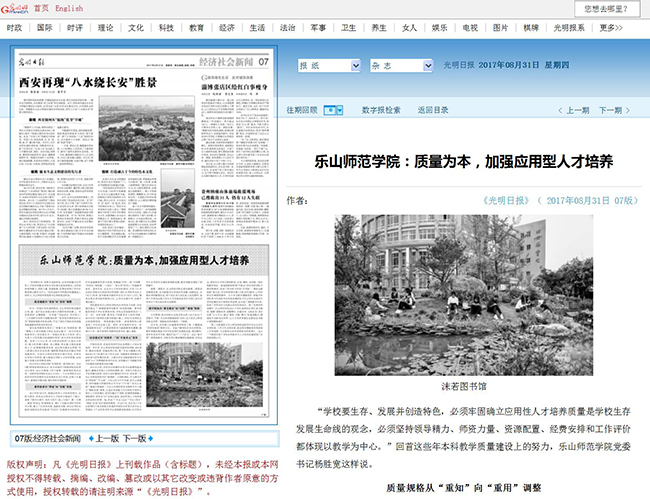Click the right diamond arrow after 下一版
Screen dimensions: 650x499
pos(150,438)
